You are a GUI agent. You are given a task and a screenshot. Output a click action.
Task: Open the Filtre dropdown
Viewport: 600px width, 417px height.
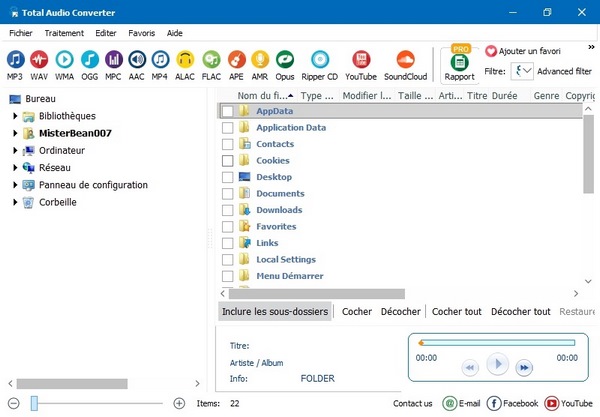[x=522, y=71]
